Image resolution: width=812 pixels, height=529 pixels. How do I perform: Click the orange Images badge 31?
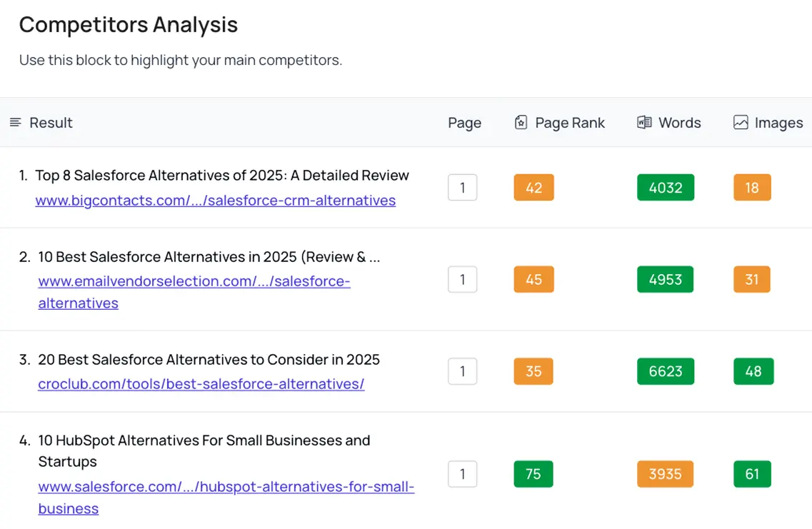pyautogui.click(x=752, y=280)
